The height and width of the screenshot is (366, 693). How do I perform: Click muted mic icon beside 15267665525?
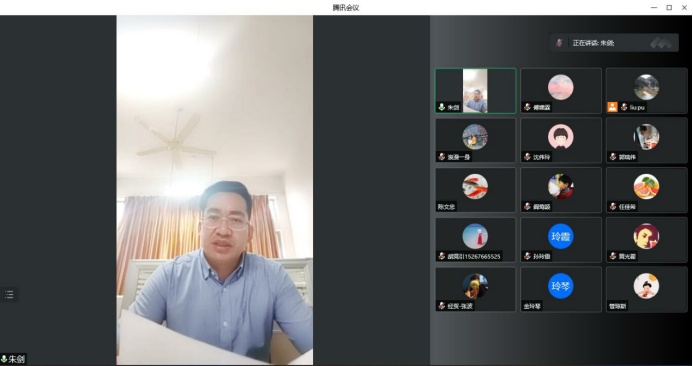[442, 256]
